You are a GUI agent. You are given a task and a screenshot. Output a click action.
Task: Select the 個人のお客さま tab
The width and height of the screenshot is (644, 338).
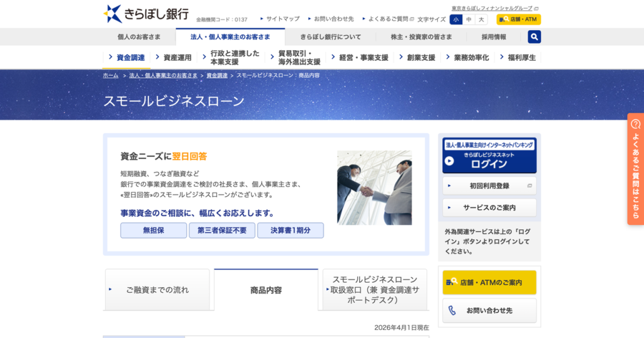click(139, 37)
